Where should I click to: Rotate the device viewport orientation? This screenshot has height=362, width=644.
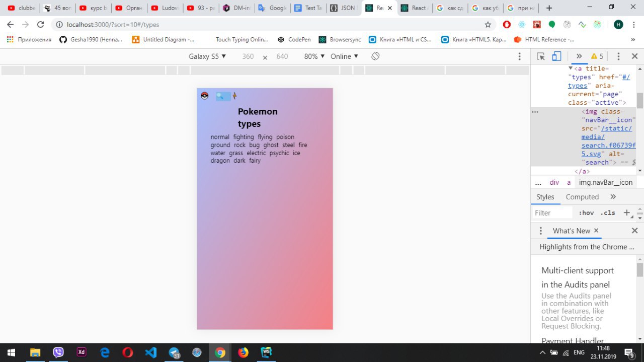pyautogui.click(x=375, y=56)
